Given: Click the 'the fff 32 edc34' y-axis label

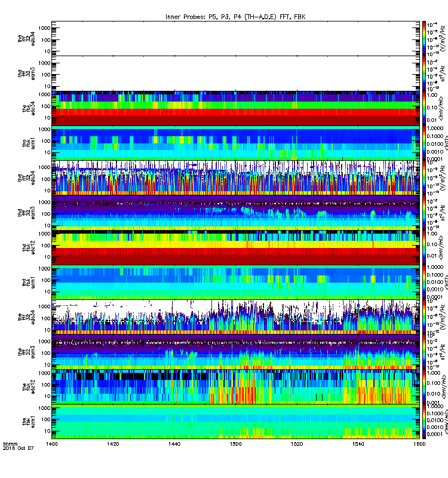Looking at the screenshot, I should click(26, 317).
